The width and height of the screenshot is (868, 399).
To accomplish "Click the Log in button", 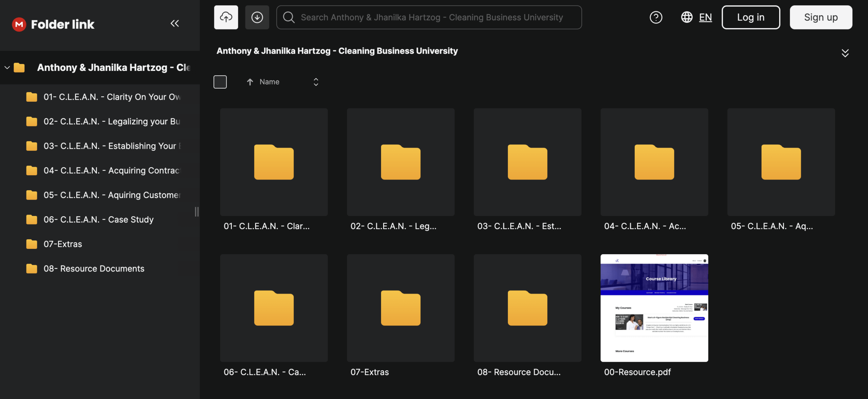I will 751,17.
